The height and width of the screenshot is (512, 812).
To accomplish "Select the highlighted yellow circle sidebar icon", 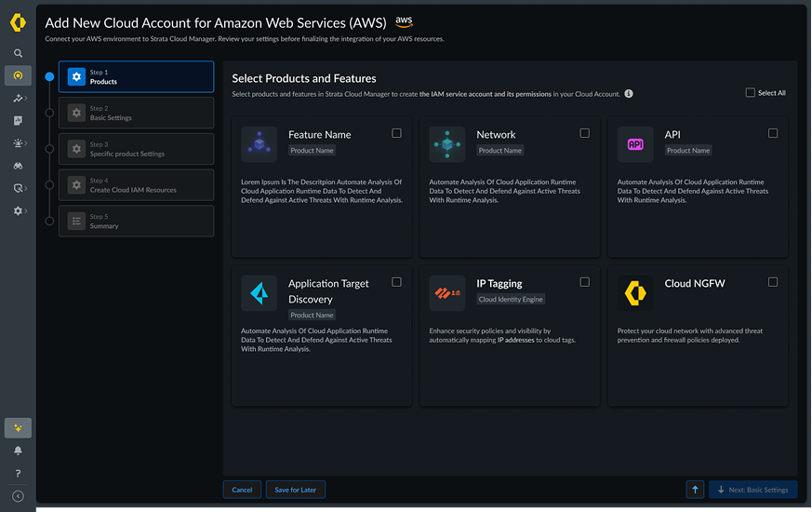I will (x=18, y=75).
